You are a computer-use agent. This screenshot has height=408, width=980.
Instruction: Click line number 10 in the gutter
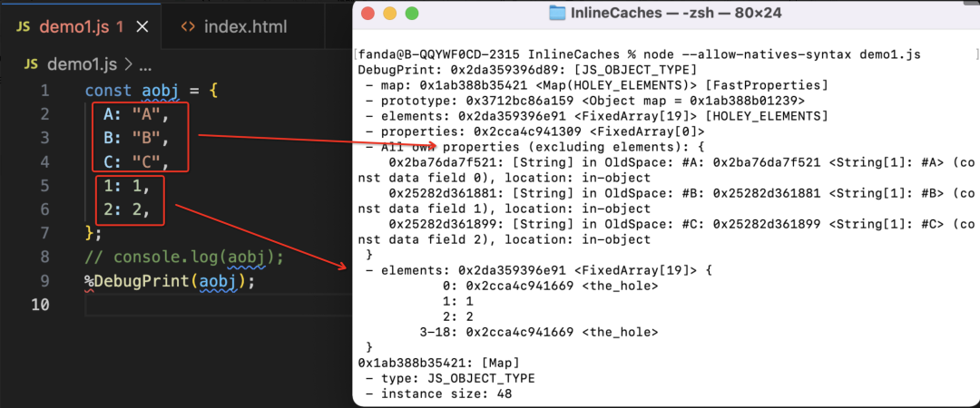[x=39, y=305]
